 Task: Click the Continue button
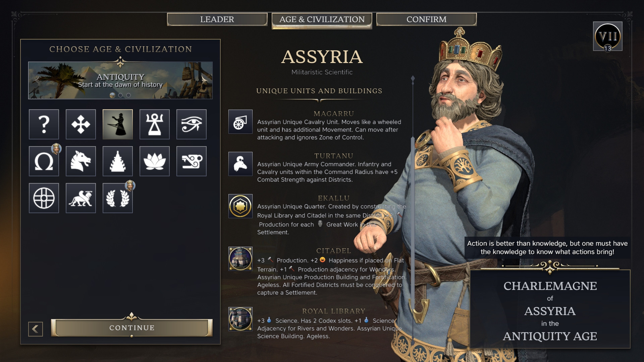pyautogui.click(x=132, y=328)
